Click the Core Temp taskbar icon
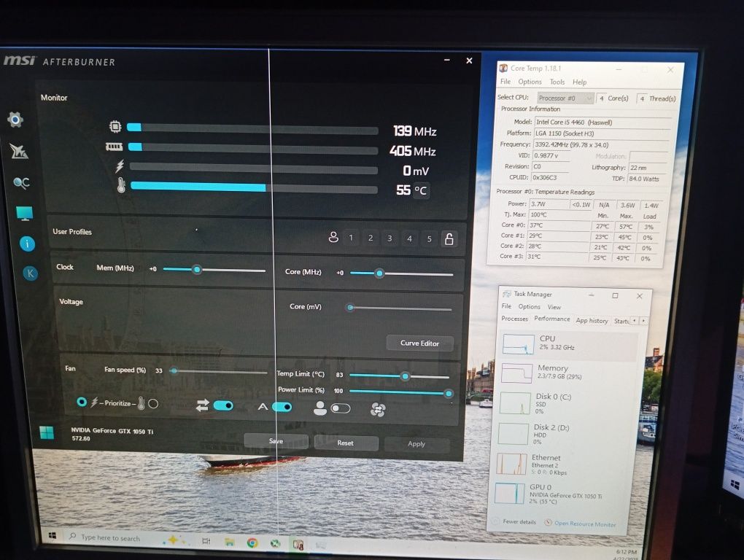The width and height of the screenshot is (744, 560). click(x=298, y=545)
